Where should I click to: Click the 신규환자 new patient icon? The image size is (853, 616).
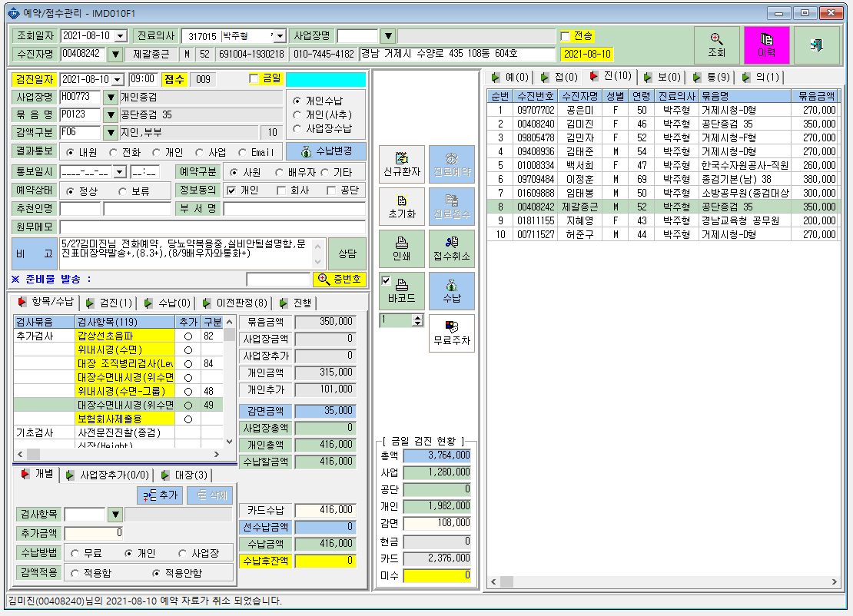(x=401, y=164)
